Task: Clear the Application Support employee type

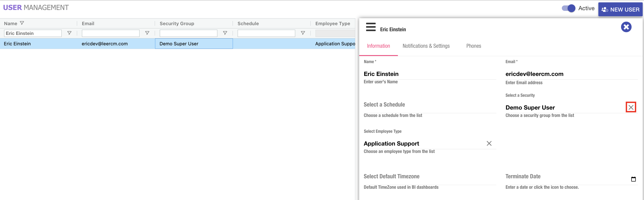Action: 489,143
